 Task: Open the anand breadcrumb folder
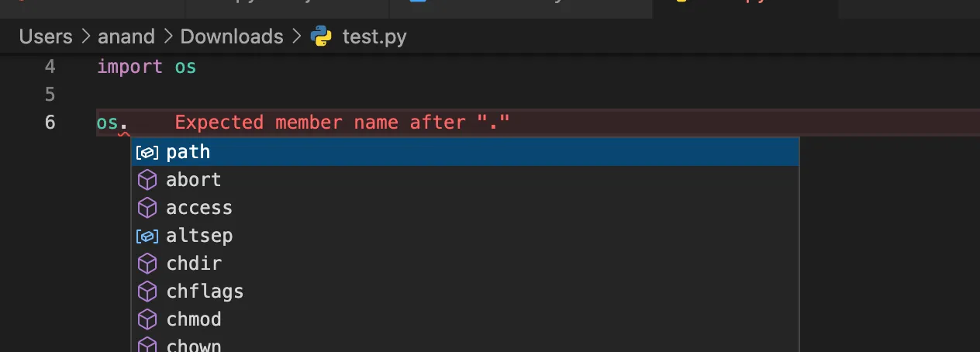click(x=126, y=36)
